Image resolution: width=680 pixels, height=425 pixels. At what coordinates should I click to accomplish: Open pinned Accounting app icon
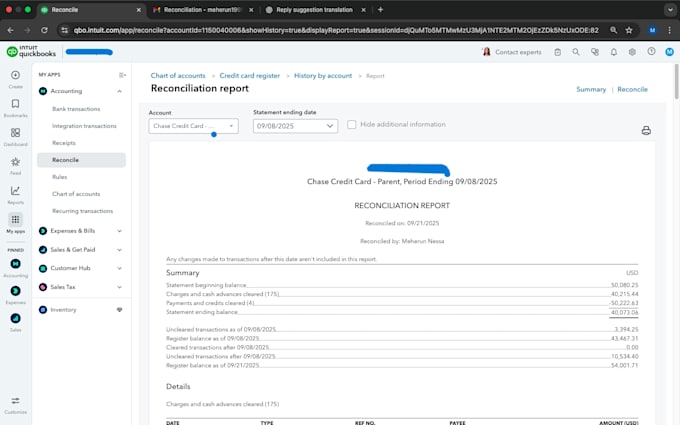click(x=15, y=264)
